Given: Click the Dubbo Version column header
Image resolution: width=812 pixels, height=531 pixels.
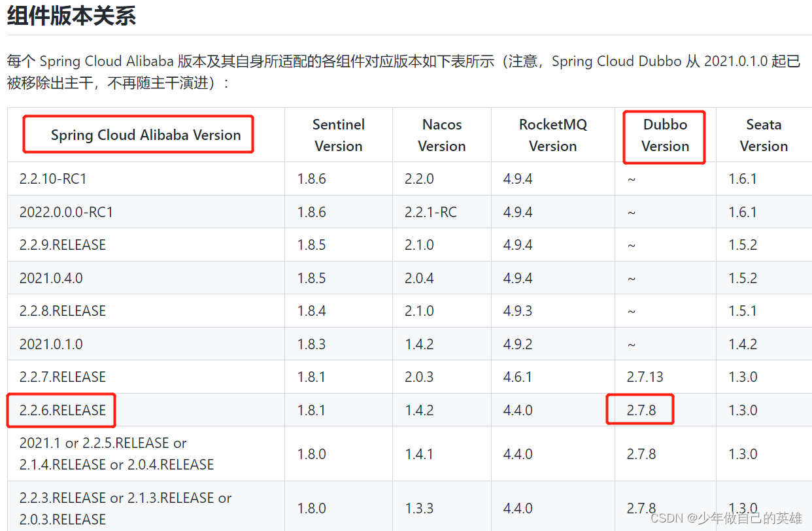Looking at the screenshot, I should coord(666,135).
